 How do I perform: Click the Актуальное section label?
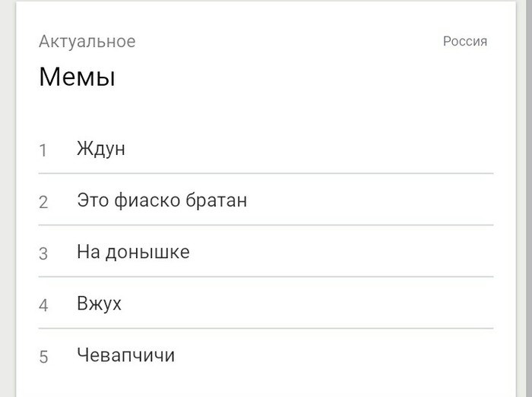pos(87,41)
